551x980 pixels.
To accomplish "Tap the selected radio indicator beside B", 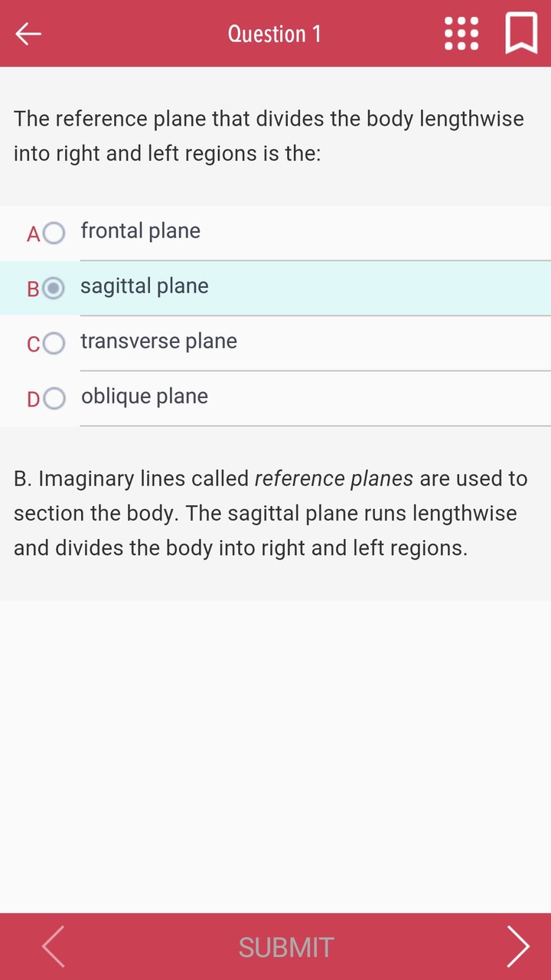I will [x=54, y=289].
